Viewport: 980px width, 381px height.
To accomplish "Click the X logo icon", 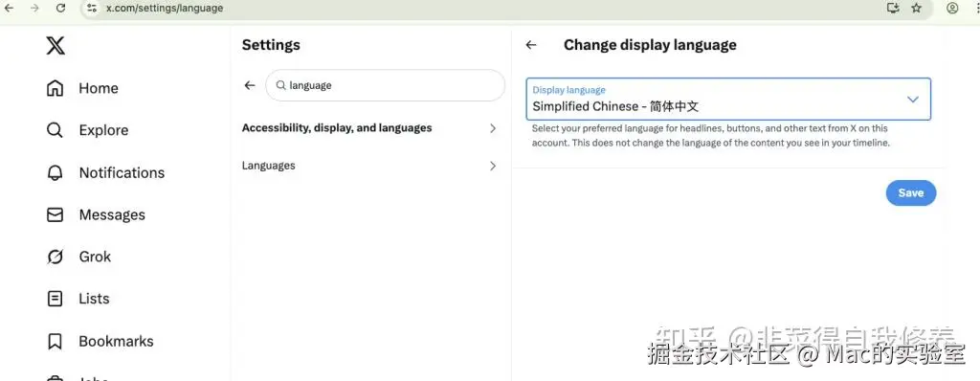I will 56,45.
